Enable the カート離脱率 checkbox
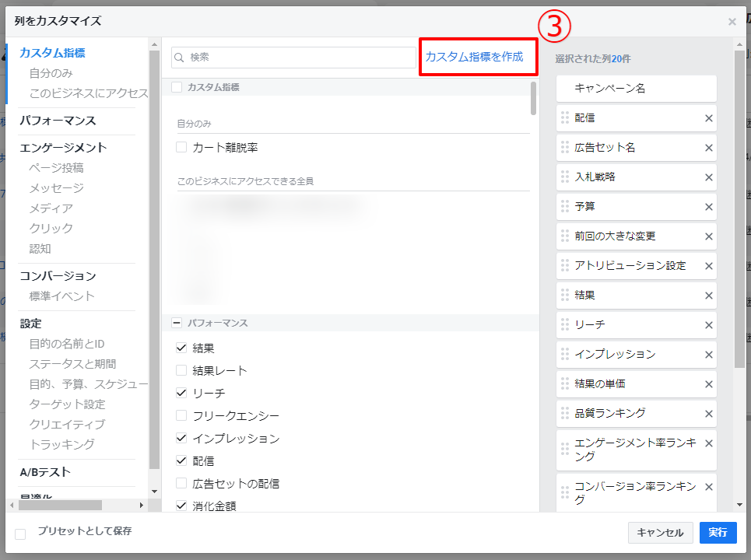Screen dimensions: 751x560 tap(181, 147)
